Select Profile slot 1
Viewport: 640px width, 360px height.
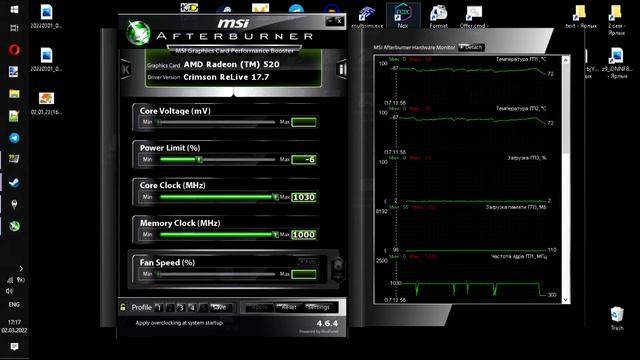point(159,307)
